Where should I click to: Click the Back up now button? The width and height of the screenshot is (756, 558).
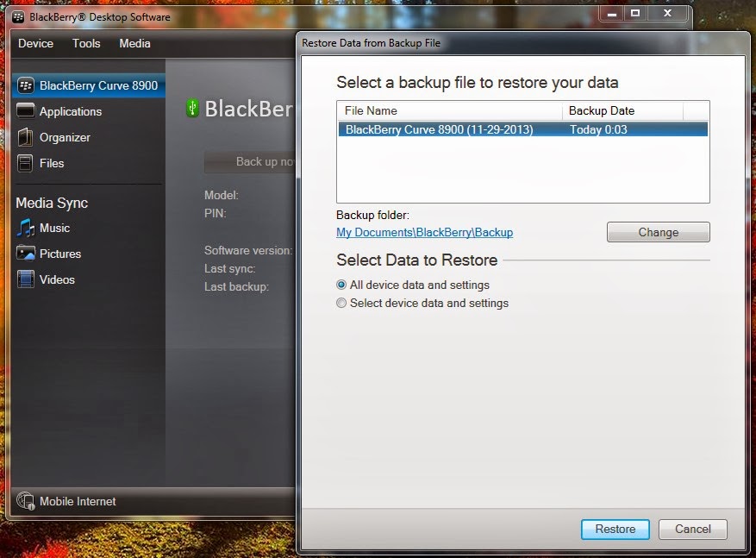point(250,161)
